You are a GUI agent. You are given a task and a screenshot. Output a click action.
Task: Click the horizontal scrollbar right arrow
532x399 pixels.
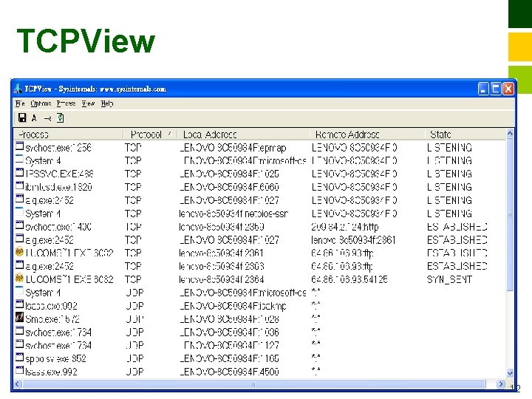click(x=500, y=384)
